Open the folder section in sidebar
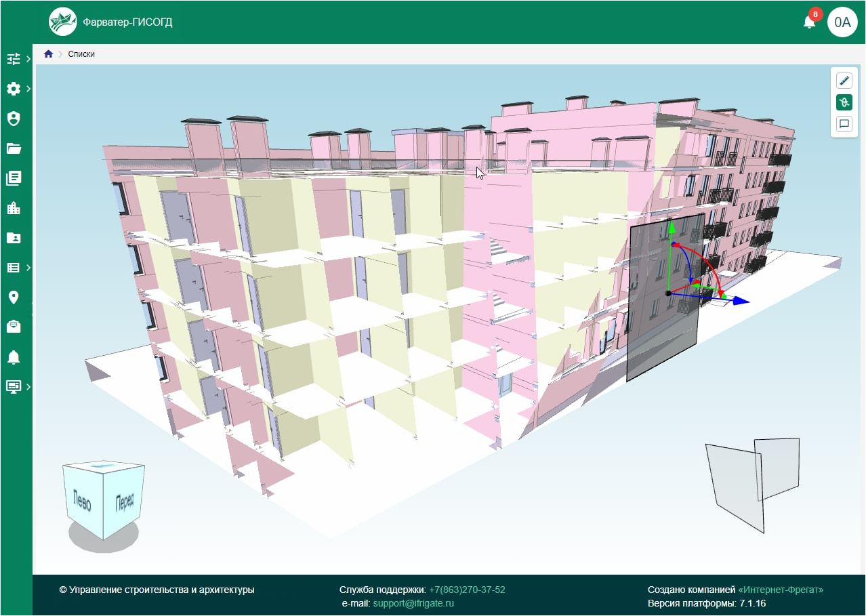 [14, 148]
